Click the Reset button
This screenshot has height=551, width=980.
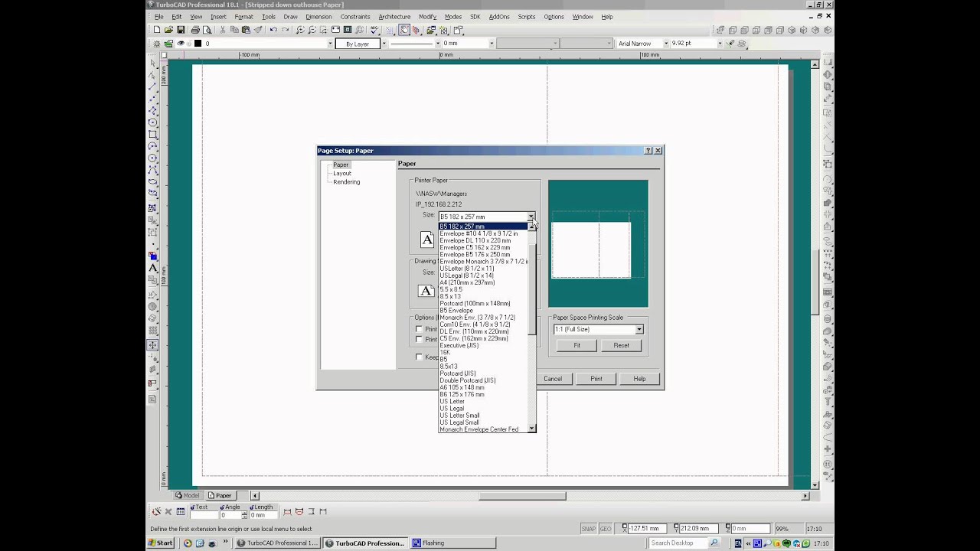tap(621, 345)
